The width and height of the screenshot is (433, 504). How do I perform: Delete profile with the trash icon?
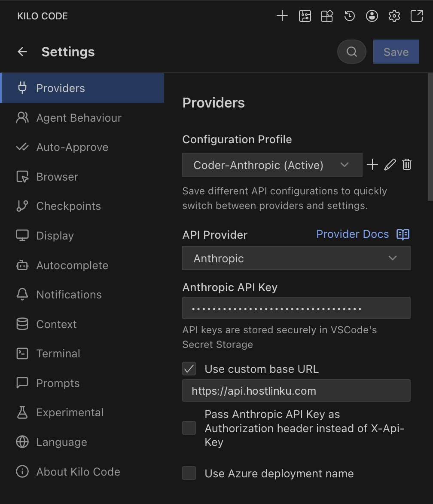pyautogui.click(x=407, y=165)
